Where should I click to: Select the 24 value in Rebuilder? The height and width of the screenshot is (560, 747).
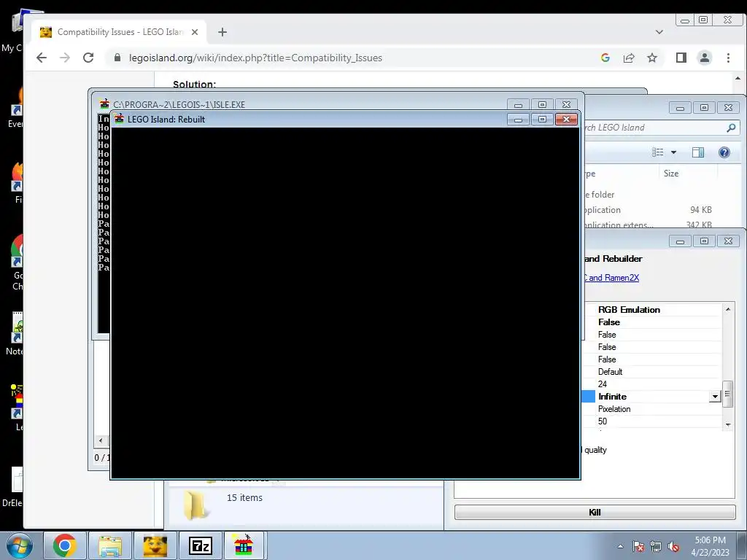603,384
